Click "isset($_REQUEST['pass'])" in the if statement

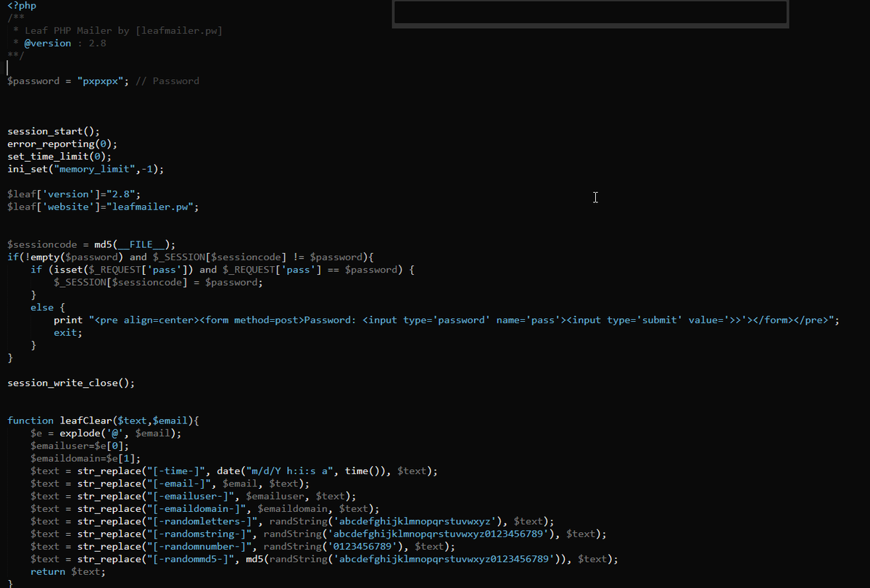click(x=120, y=270)
